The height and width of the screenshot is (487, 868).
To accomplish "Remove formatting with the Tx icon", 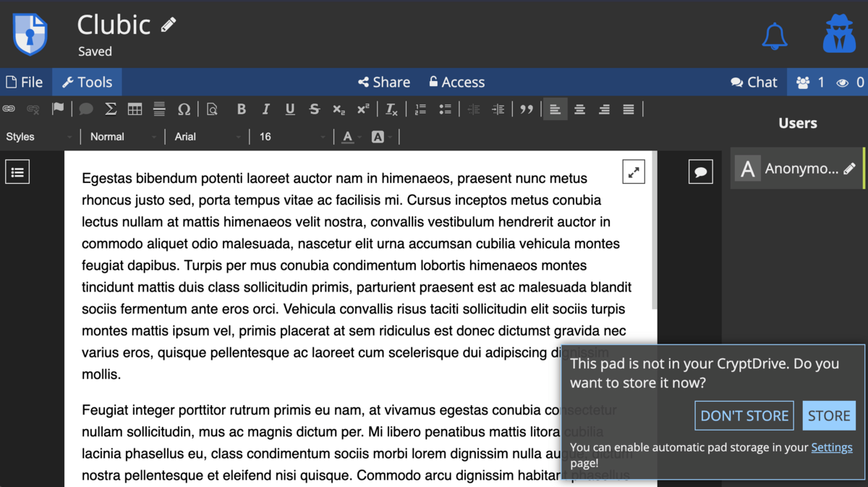I will pyautogui.click(x=391, y=109).
